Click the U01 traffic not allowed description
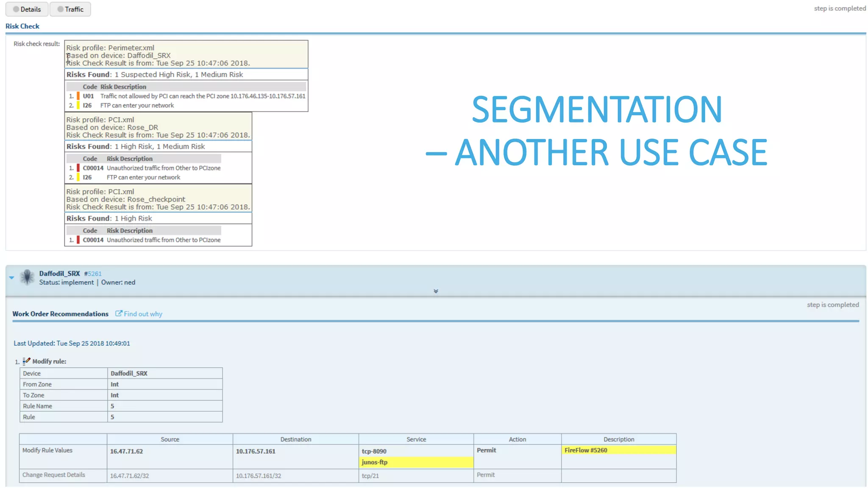Viewport: 868px width, 488px height. tap(203, 96)
